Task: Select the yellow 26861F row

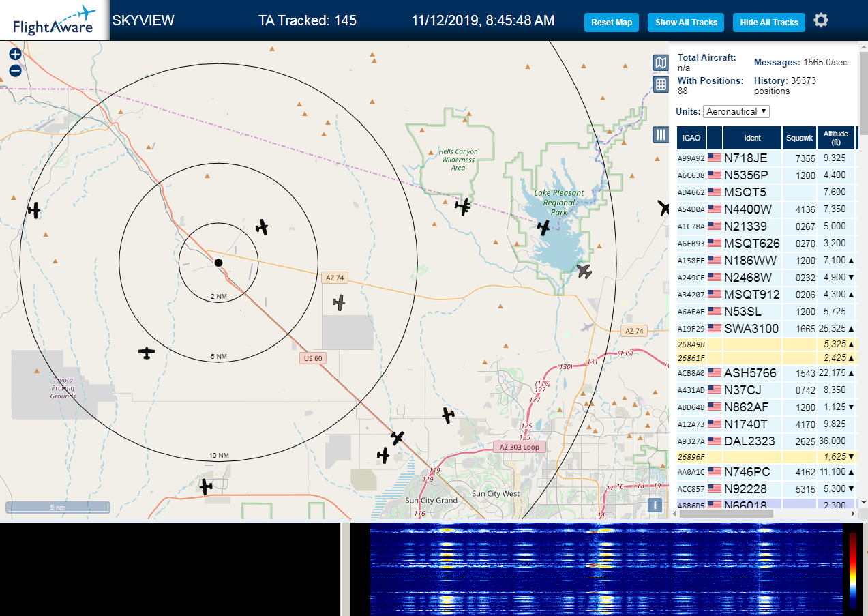Action: (x=766, y=357)
